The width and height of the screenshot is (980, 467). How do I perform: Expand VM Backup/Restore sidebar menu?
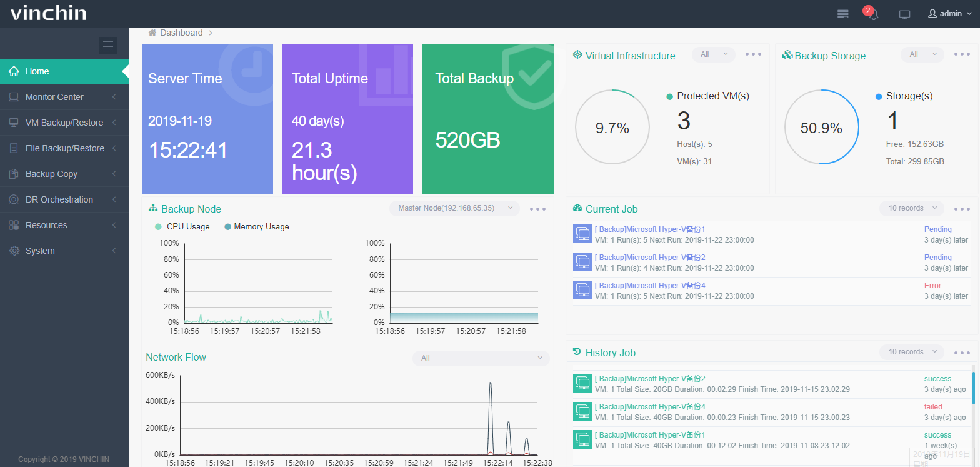coord(64,123)
